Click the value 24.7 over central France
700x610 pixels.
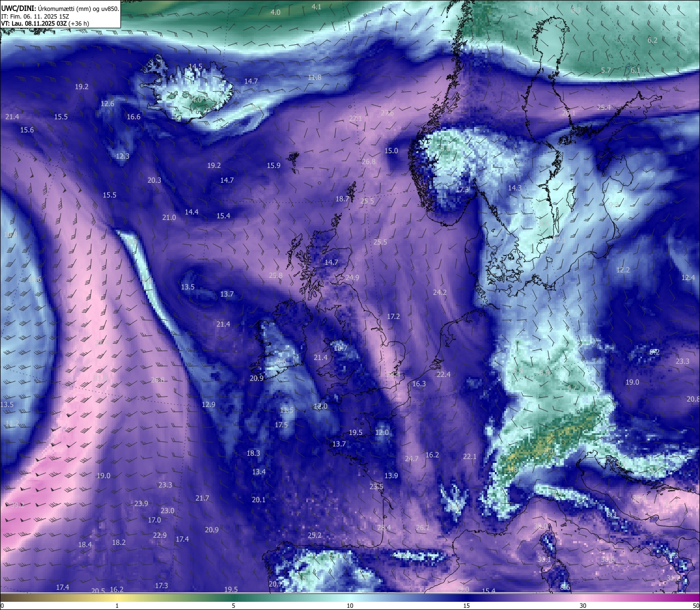coord(411,458)
